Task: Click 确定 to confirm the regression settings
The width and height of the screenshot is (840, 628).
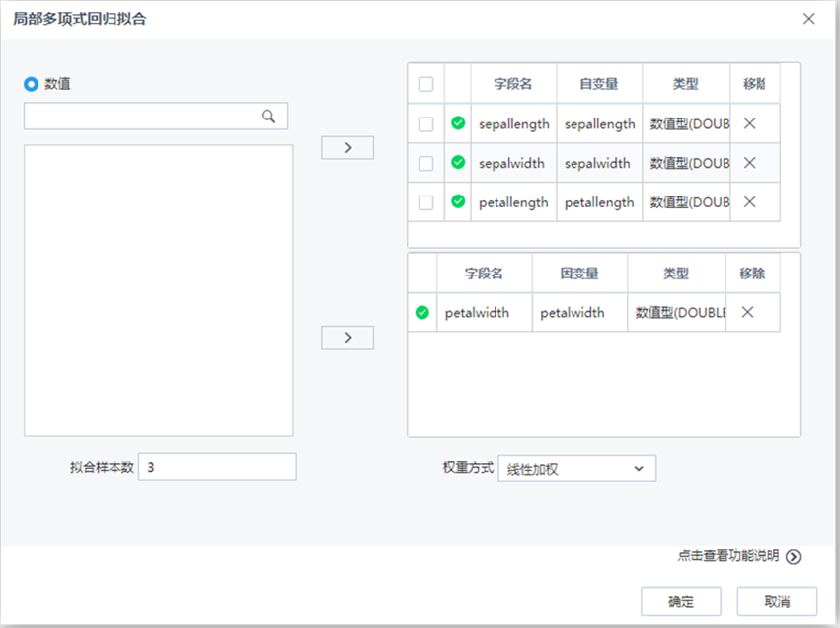Action: (x=681, y=600)
